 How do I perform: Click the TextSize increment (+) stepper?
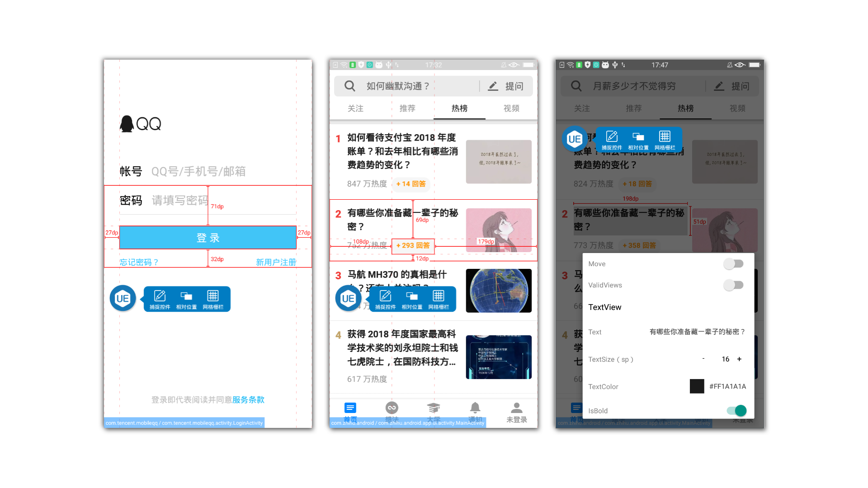(x=741, y=359)
